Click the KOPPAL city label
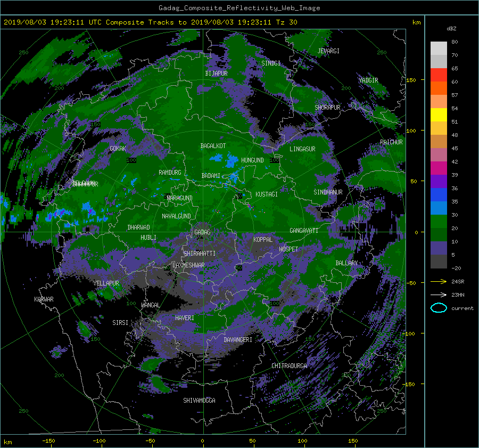The width and height of the screenshot is (479, 448). (x=263, y=240)
